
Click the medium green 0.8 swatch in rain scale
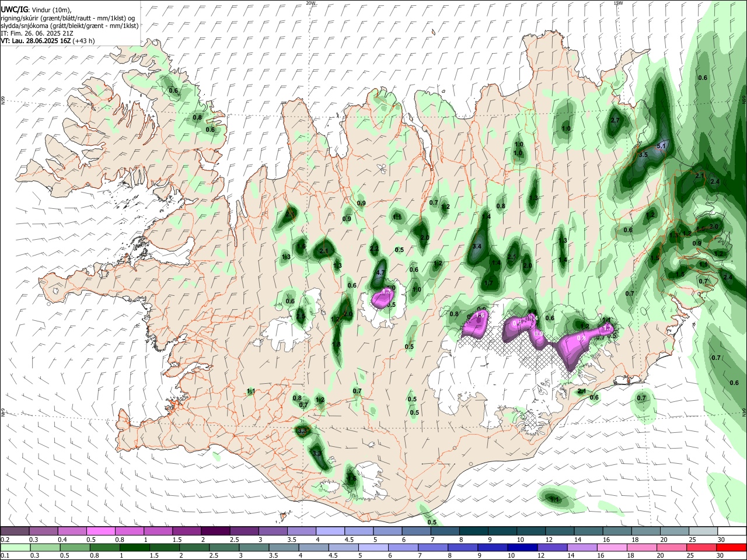click(104, 547)
